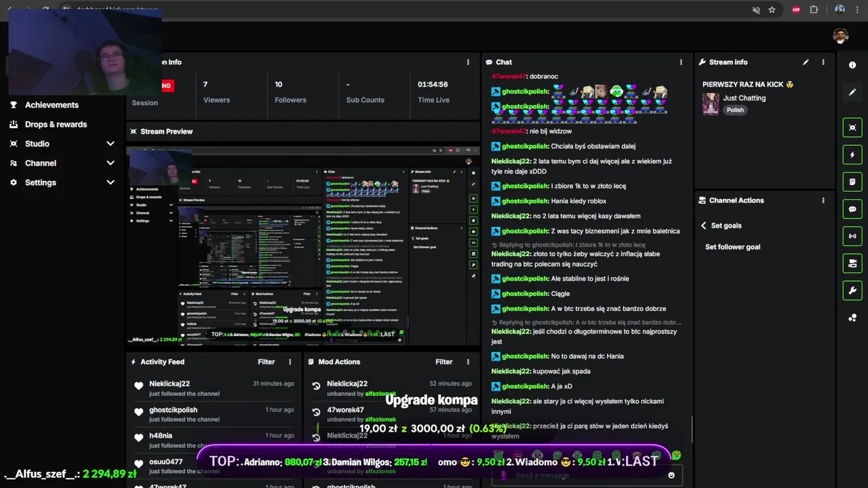The height and width of the screenshot is (488, 868).
Task: Click the Viewers count '7'
Action: 205,85
